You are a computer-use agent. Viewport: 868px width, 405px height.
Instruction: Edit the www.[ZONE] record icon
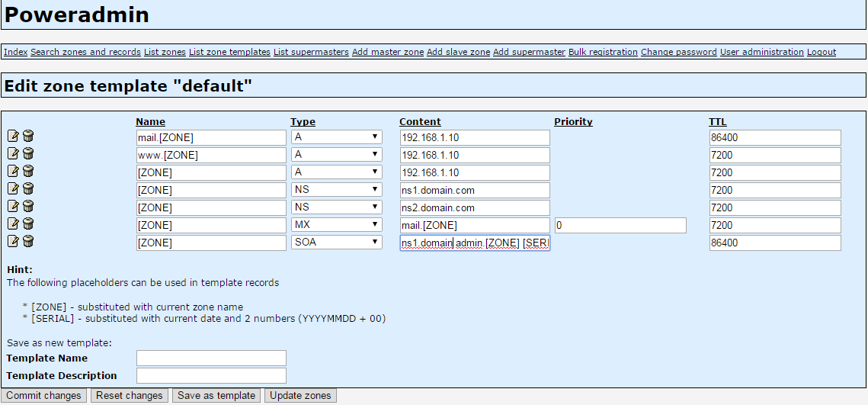(13, 154)
